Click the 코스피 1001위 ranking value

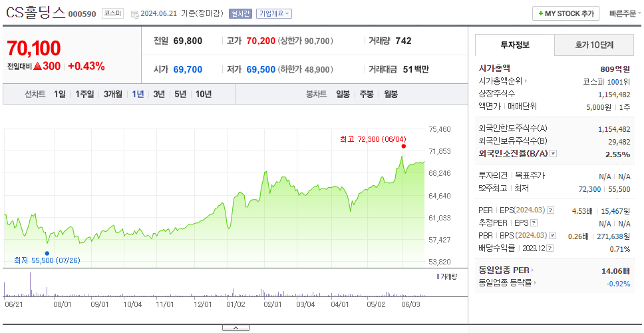tap(606, 81)
